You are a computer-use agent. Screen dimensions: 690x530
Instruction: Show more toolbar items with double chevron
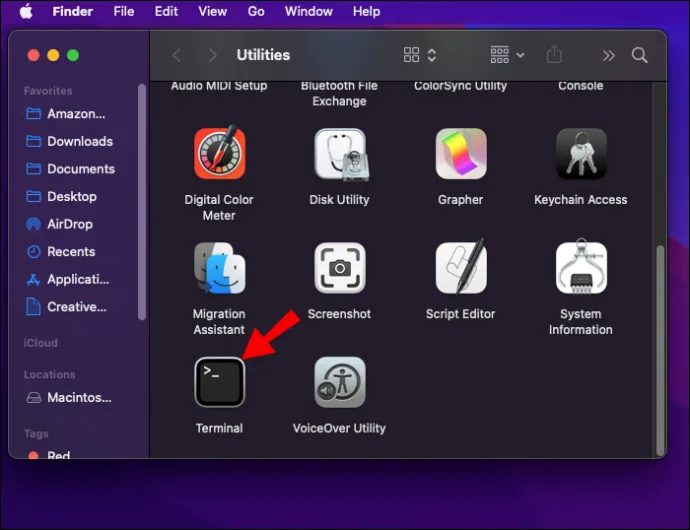click(x=609, y=55)
